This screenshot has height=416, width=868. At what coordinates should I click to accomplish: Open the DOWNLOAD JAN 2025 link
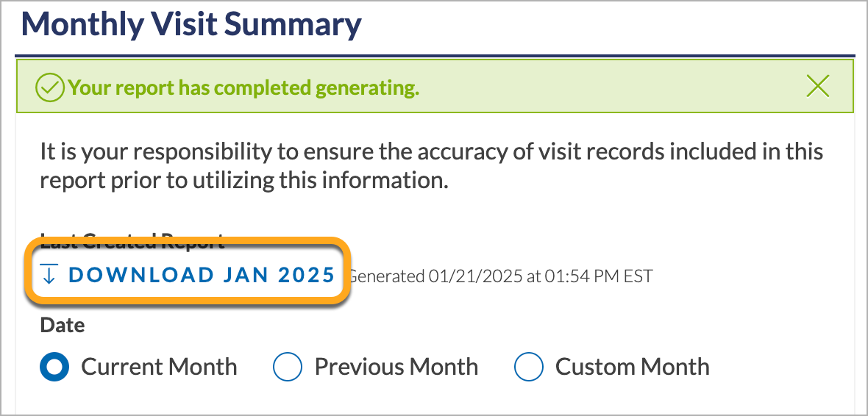point(188,275)
